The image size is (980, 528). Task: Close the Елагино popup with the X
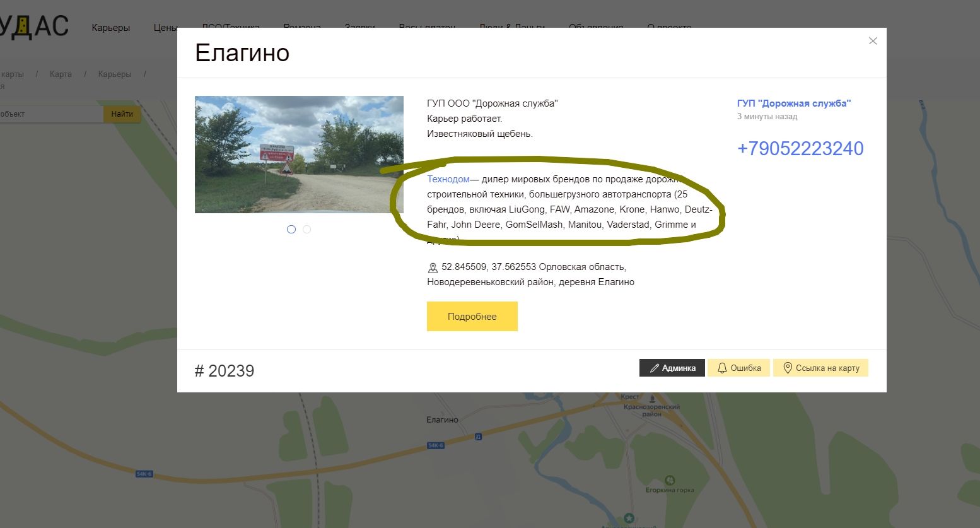point(873,41)
